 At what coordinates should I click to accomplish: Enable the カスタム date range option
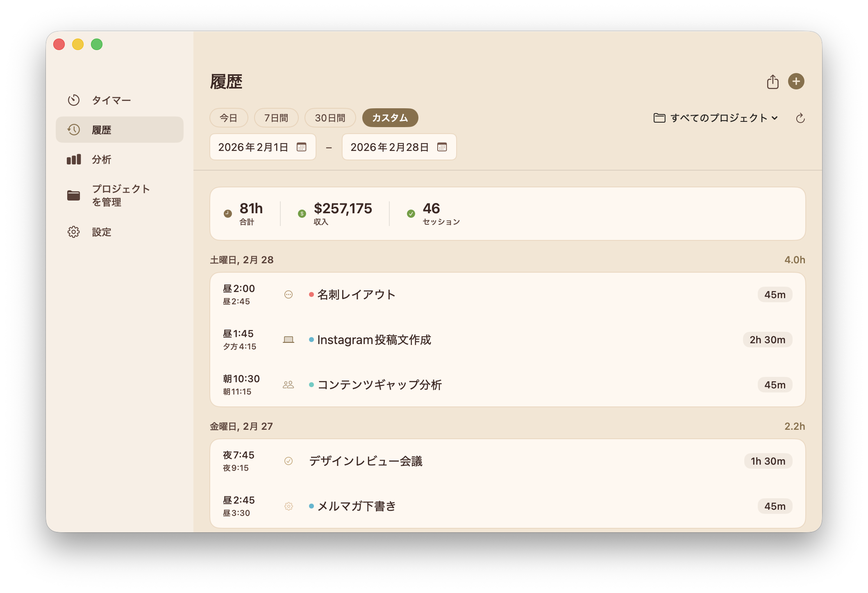[x=390, y=118]
